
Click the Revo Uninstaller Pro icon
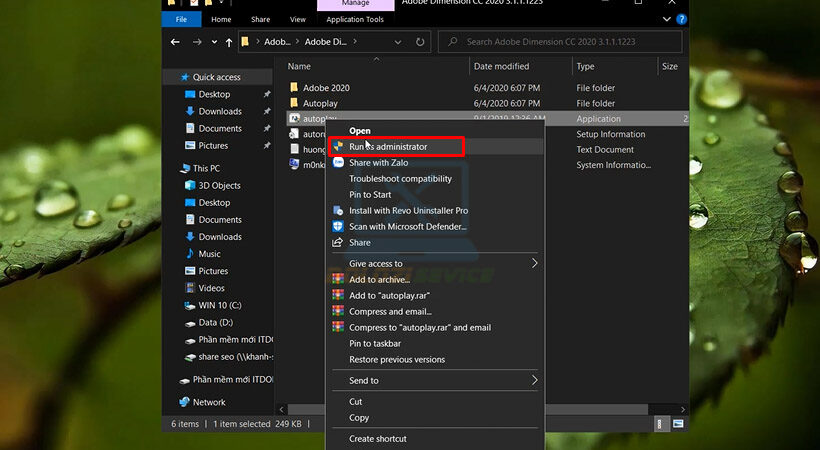tap(338, 211)
